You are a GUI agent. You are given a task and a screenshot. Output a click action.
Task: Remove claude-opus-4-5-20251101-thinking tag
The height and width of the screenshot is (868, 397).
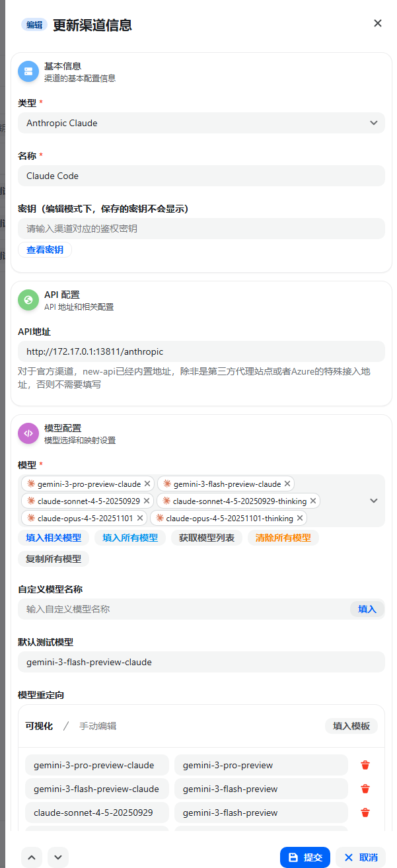pyautogui.click(x=300, y=519)
